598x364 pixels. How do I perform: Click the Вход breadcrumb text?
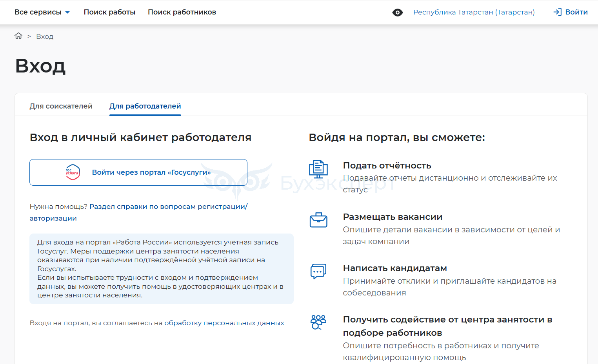[45, 36]
